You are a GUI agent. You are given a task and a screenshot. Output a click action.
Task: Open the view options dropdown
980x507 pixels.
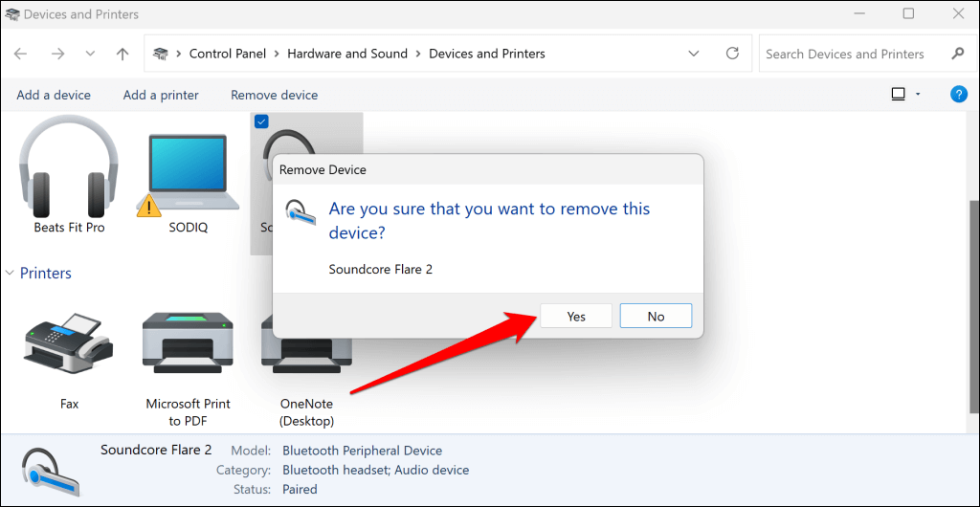(x=918, y=95)
